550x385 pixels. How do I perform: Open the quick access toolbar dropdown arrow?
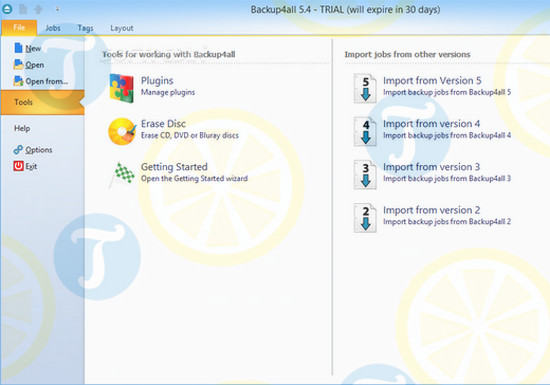[58, 9]
